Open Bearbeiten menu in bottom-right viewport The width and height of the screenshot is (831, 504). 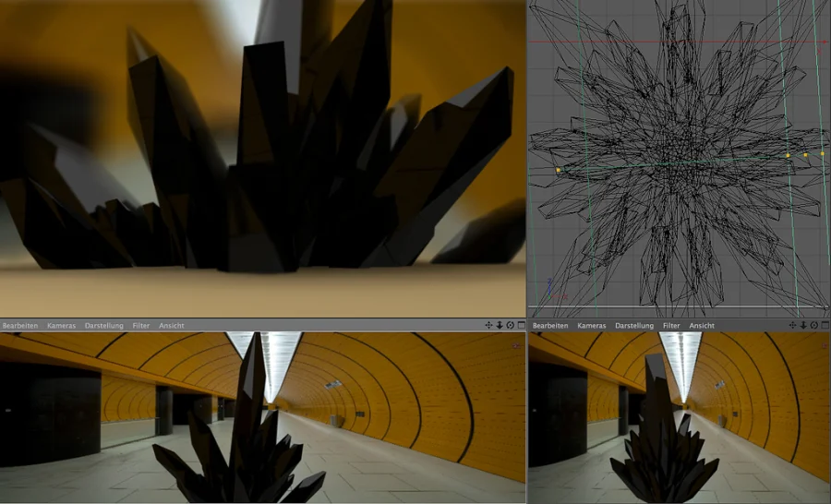pos(550,326)
